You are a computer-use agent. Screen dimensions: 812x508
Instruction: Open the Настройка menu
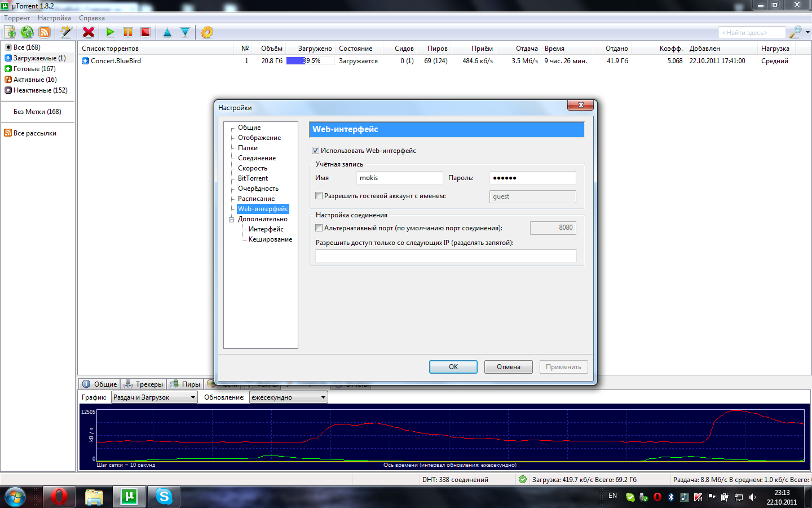(x=54, y=18)
